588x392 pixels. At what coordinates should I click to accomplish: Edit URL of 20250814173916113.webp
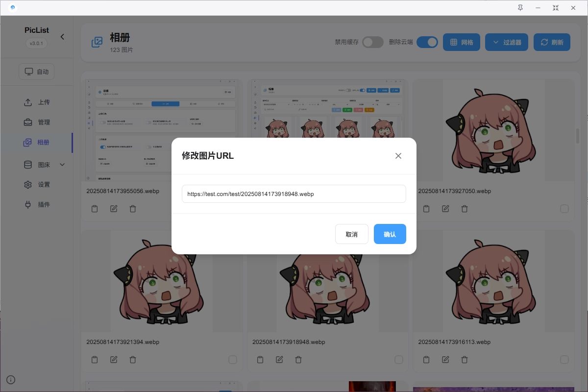click(x=445, y=360)
